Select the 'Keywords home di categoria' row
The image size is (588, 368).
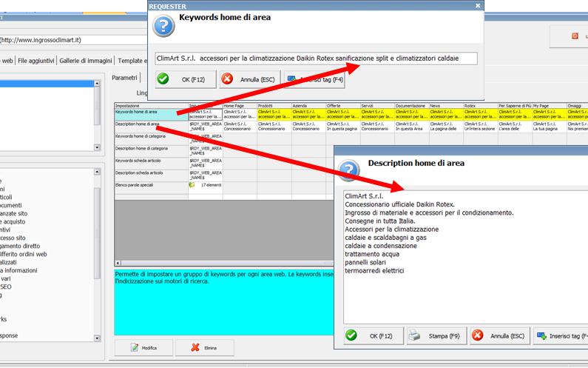coord(152,139)
